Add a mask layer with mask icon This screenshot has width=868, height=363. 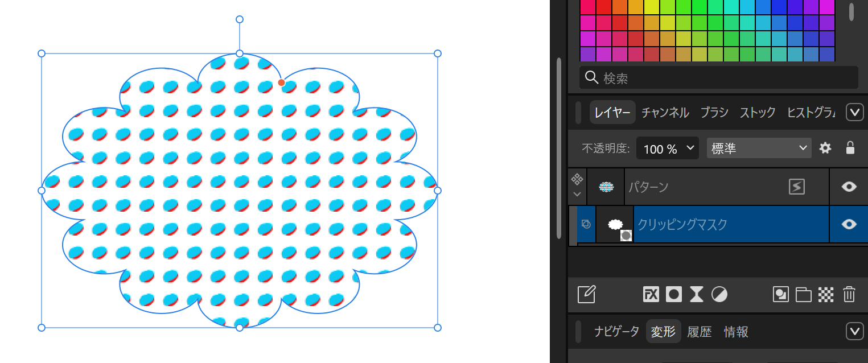point(674,294)
